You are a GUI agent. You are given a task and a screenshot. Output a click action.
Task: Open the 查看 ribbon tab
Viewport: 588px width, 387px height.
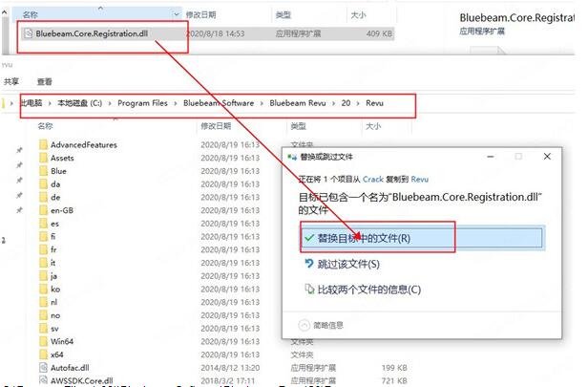coord(45,81)
